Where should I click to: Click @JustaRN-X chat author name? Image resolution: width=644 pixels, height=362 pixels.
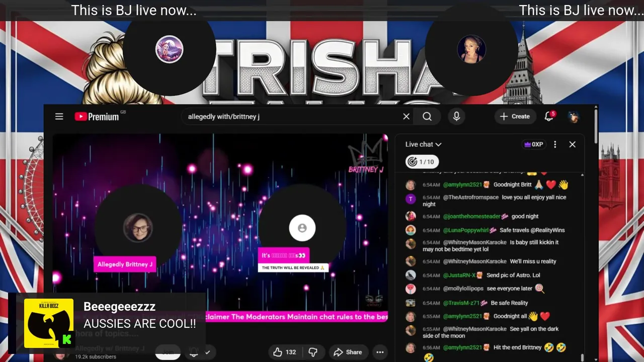coord(459,275)
